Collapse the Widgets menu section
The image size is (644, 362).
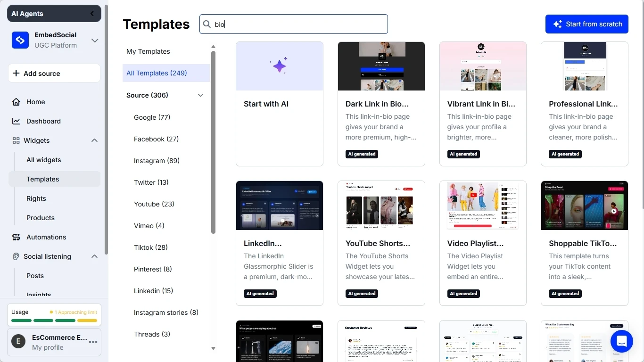coord(94,140)
